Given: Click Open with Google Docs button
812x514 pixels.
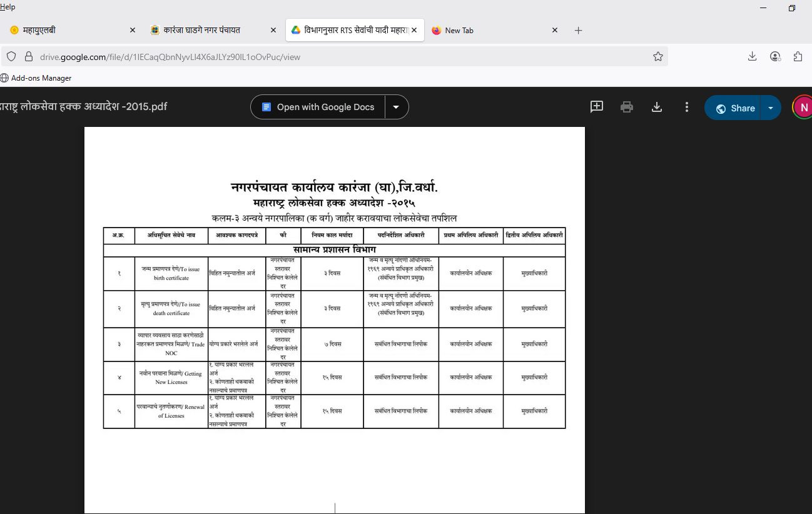Looking at the screenshot, I should point(318,107).
